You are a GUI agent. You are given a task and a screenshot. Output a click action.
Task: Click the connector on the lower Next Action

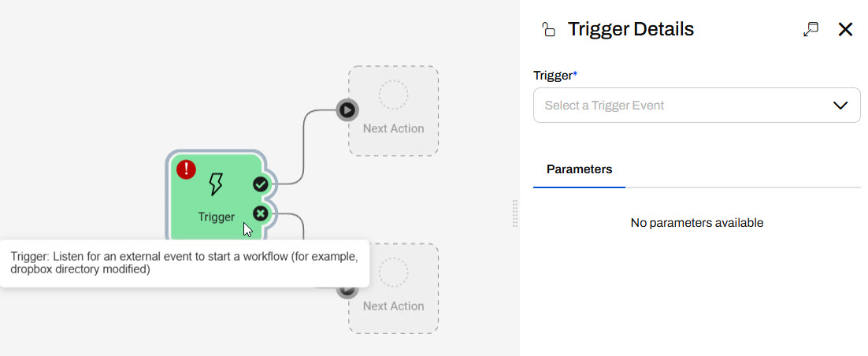(x=347, y=290)
